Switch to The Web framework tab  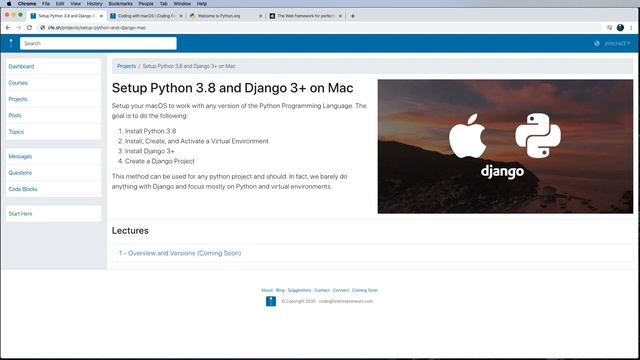click(305, 16)
